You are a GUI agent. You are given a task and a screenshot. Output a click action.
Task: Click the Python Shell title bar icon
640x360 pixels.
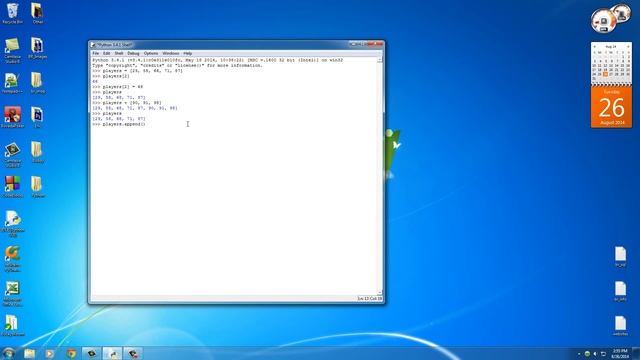point(93,45)
